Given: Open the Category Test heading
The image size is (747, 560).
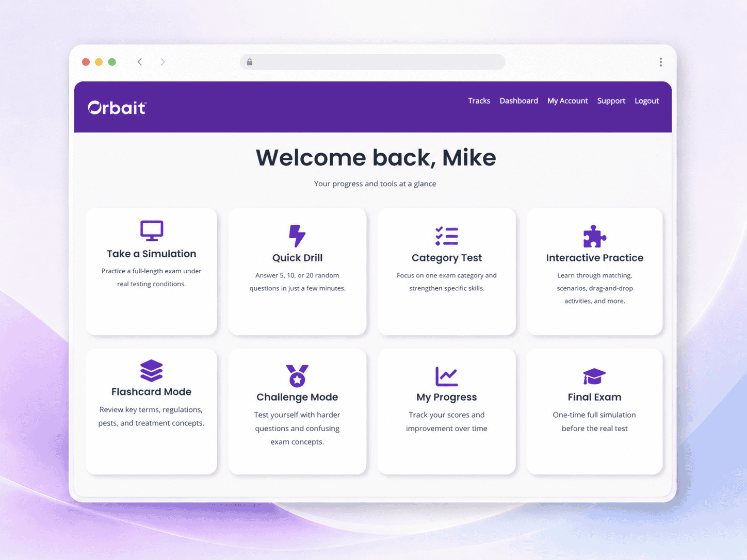Looking at the screenshot, I should pos(447,258).
